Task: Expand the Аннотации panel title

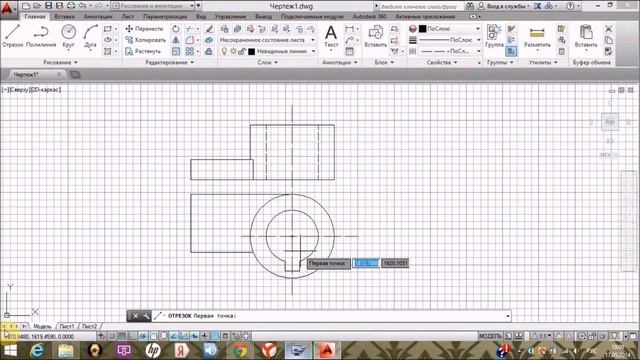Action: point(340,62)
